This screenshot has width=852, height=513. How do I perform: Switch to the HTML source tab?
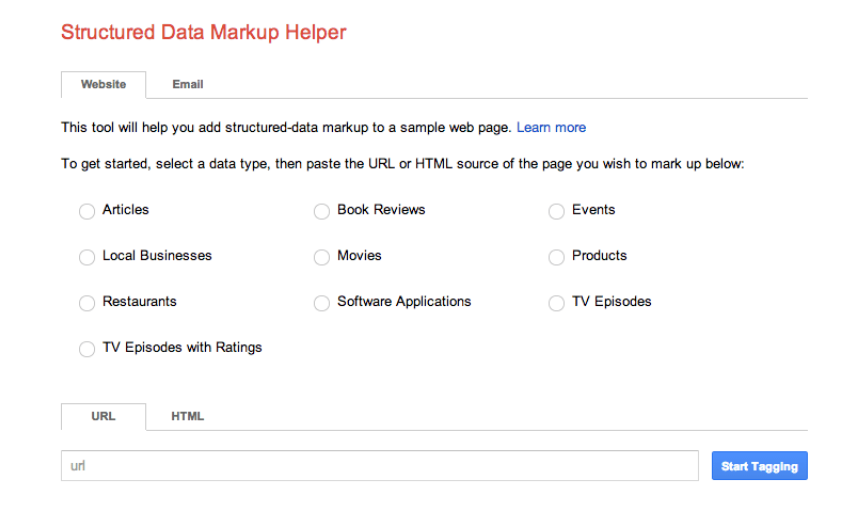[187, 416]
